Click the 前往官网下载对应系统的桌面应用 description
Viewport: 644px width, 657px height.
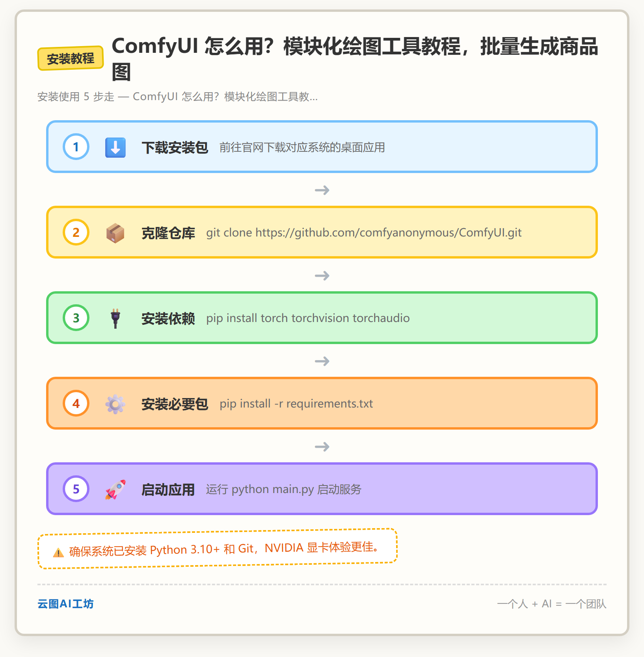click(x=302, y=147)
